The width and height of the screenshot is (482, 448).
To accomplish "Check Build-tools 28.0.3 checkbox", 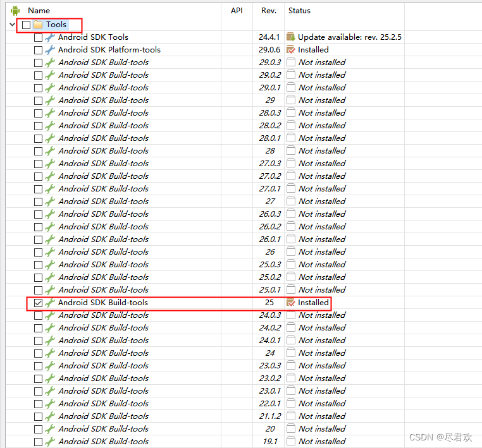I will pos(38,113).
